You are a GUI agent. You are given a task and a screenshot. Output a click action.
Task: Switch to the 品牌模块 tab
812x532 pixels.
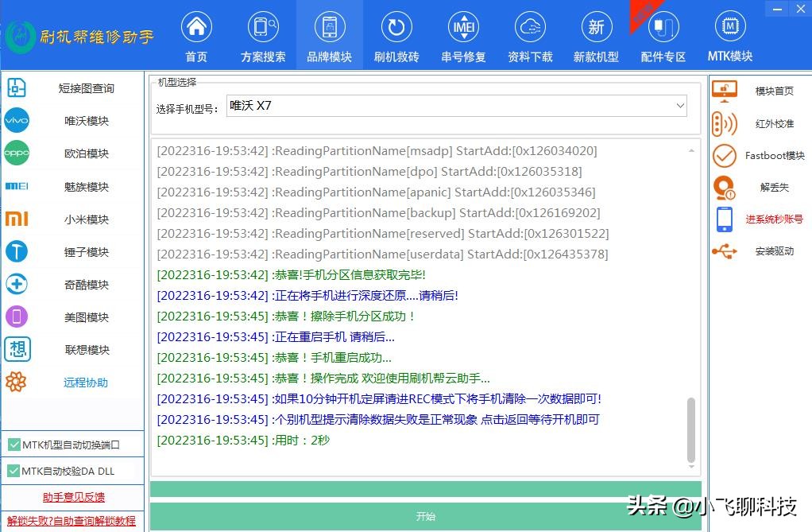[x=329, y=34]
